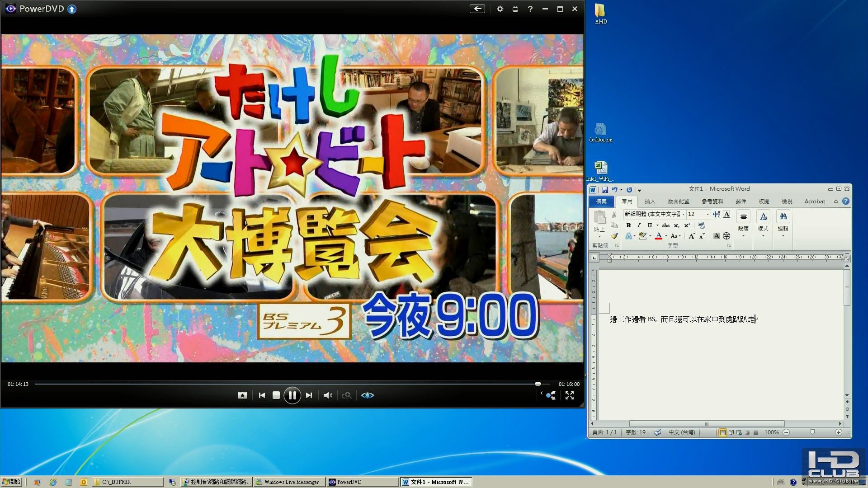Open Word help blue question icon
Viewport: 868px width, 488px height.
tap(845, 202)
